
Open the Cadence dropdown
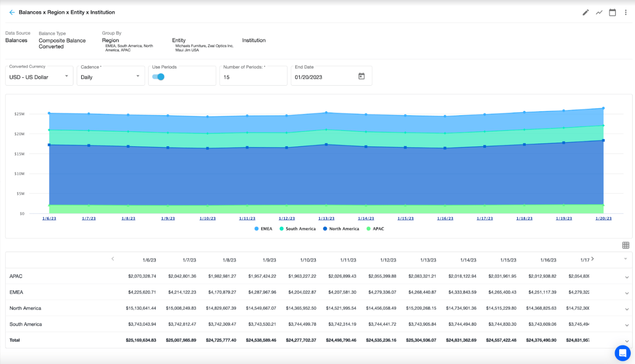[111, 77]
